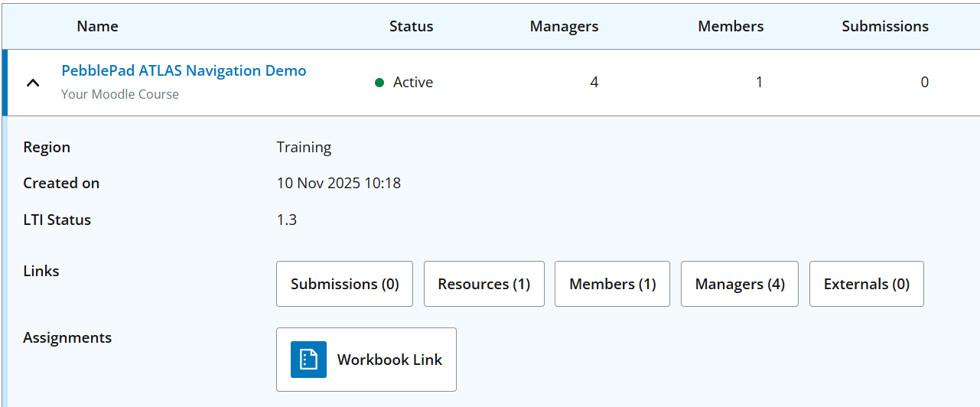Click the Links label
Screen dimensions: 980x407
(x=41, y=271)
